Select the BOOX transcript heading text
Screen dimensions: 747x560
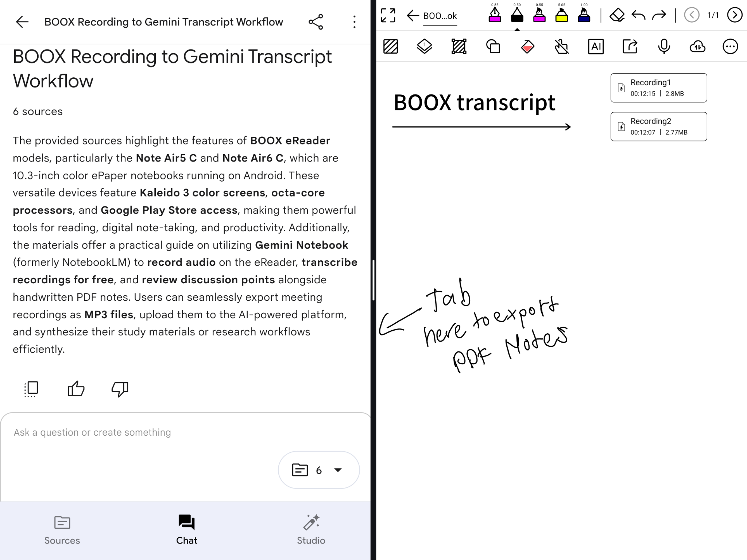click(474, 102)
